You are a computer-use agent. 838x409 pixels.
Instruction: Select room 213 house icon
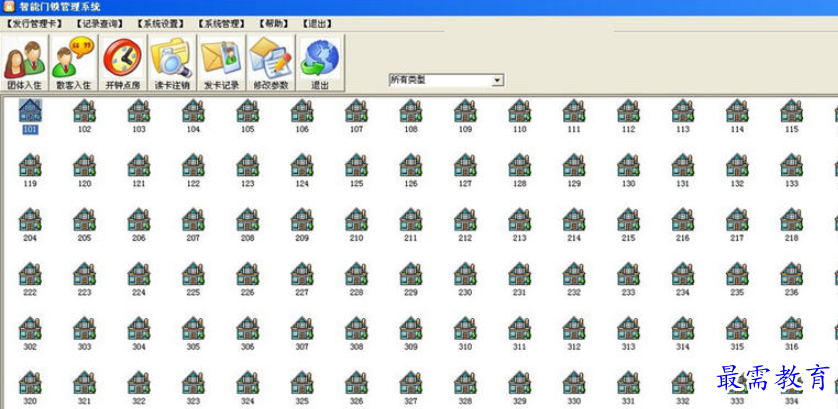[519, 220]
